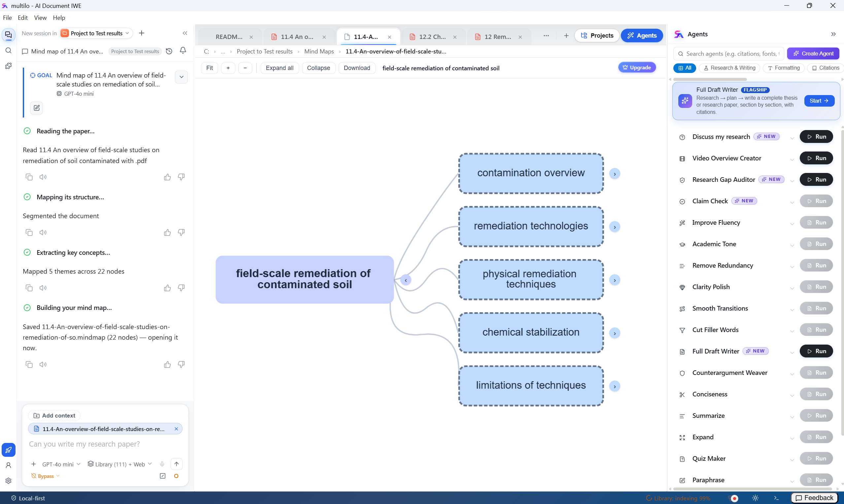Image resolution: width=844 pixels, height=504 pixels.
Task: Click the Upgrade button
Action: [637, 68]
